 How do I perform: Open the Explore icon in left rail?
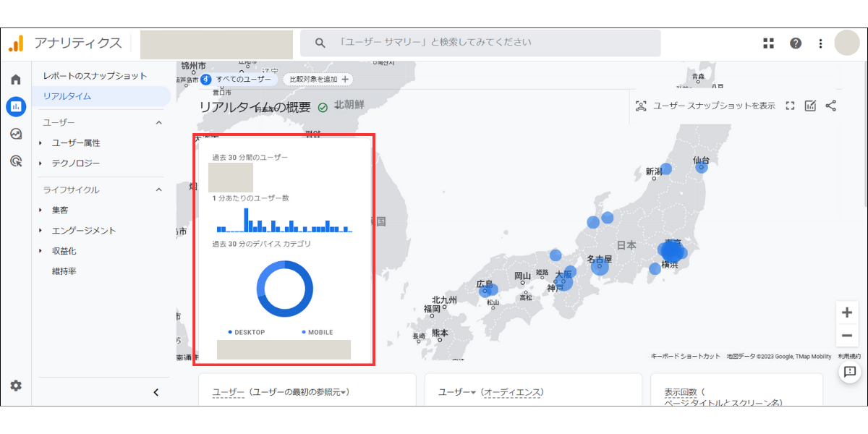click(x=16, y=134)
